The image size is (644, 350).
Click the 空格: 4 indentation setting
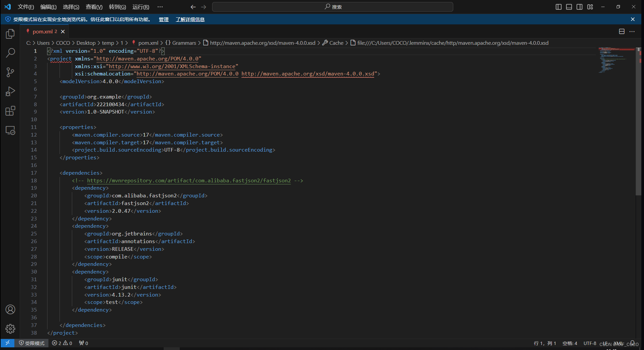point(570,343)
